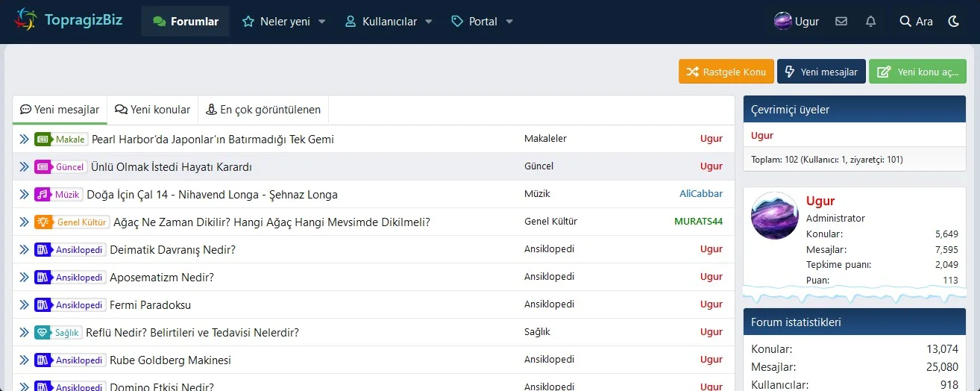
Task: Click the Yeni konu aç button
Action: (917, 72)
